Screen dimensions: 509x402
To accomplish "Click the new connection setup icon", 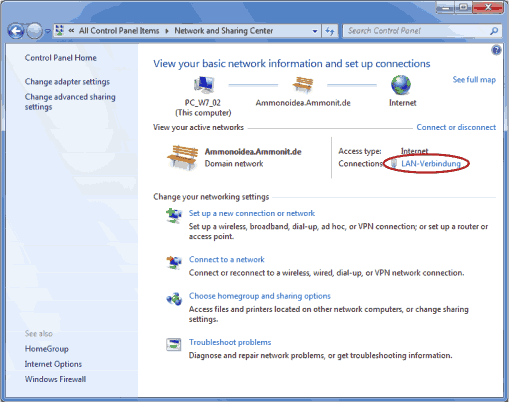I will (x=174, y=216).
